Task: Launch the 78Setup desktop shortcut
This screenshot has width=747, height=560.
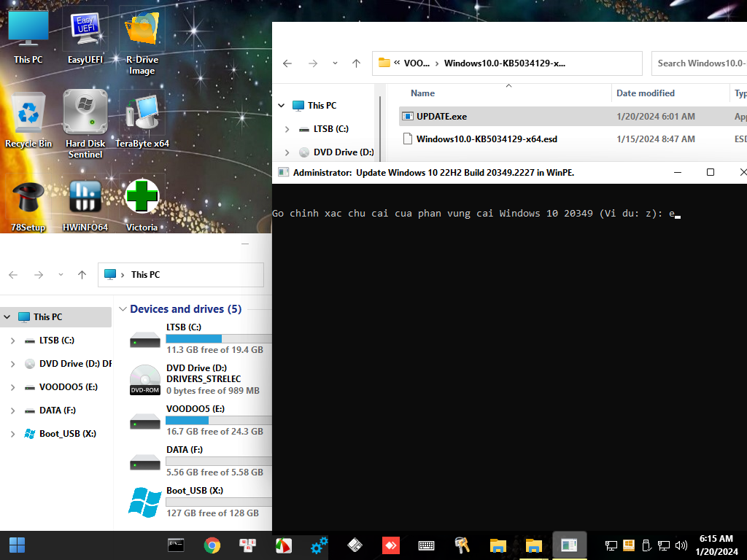Action: pyautogui.click(x=28, y=206)
